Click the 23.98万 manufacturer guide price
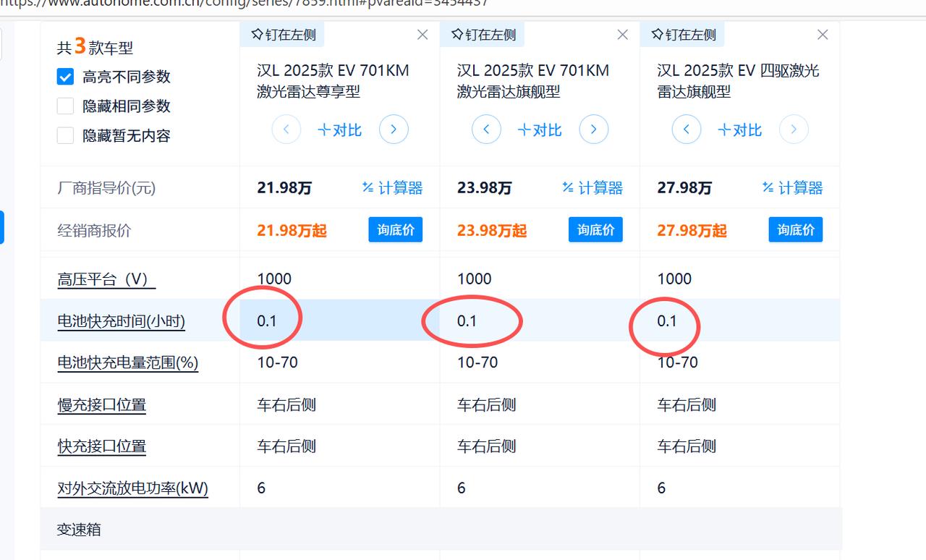The width and height of the screenshot is (926, 560). pos(484,188)
